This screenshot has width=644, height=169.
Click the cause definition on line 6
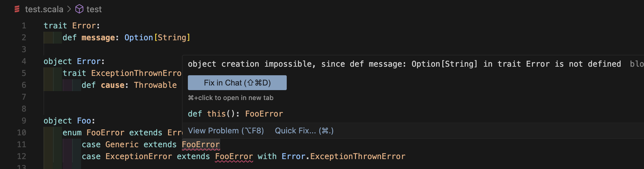pos(112,85)
